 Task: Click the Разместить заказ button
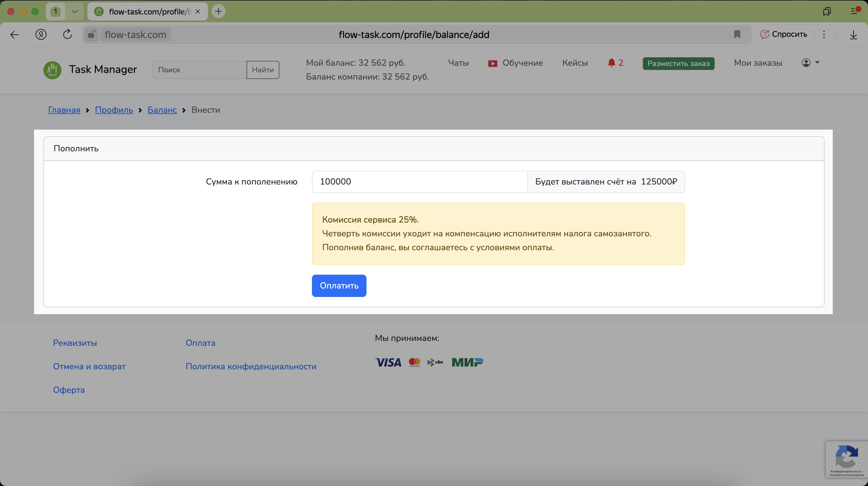(678, 63)
